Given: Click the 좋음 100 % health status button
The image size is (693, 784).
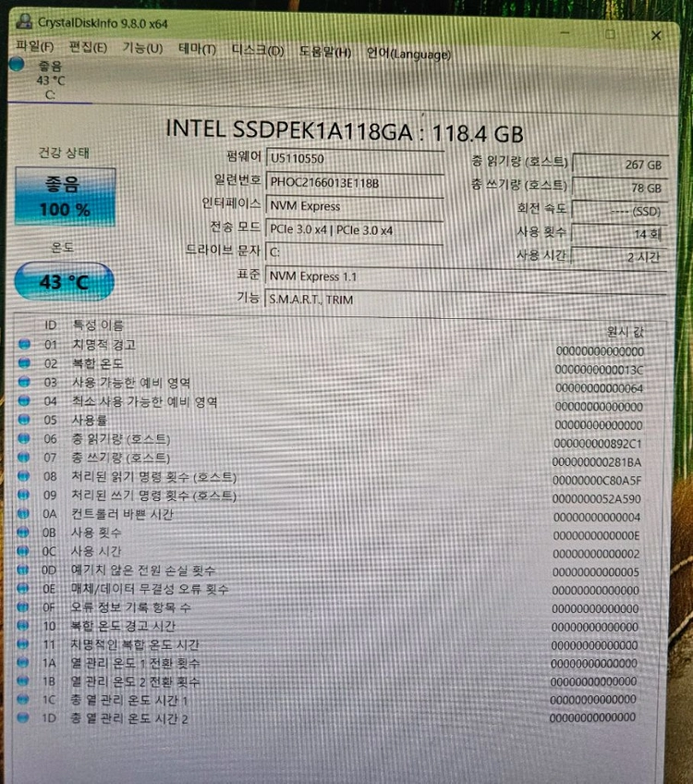Looking at the screenshot, I should click(x=65, y=197).
